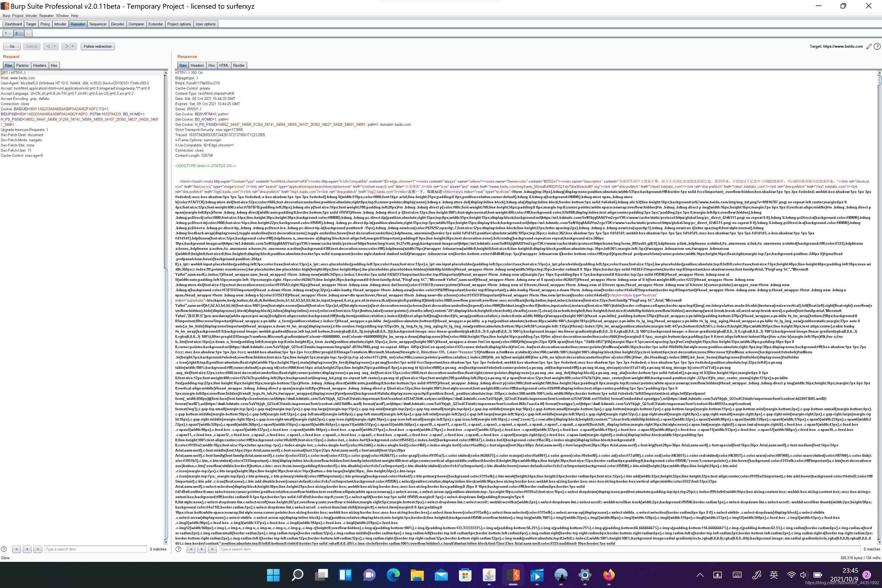Open the Intruder menu
This screenshot has width=882, height=588.
pos(31,16)
